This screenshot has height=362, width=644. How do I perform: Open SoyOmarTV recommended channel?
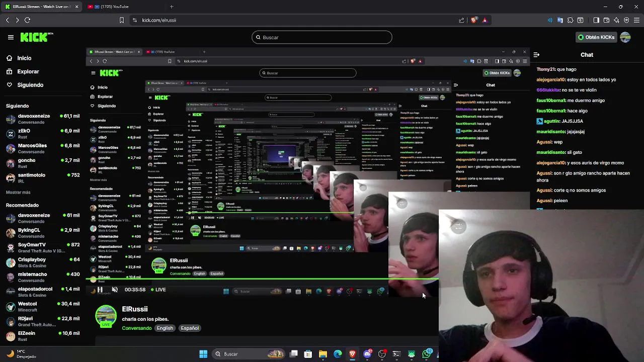(42, 247)
